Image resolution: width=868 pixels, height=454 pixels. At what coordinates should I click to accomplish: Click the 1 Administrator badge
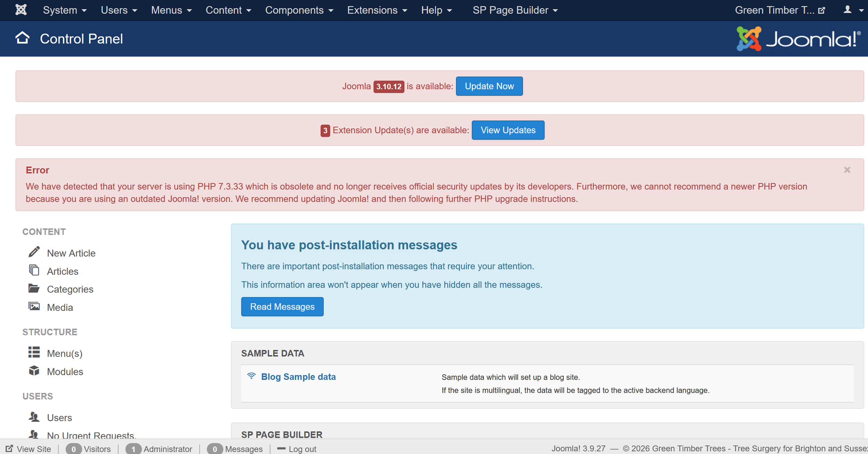point(133,449)
